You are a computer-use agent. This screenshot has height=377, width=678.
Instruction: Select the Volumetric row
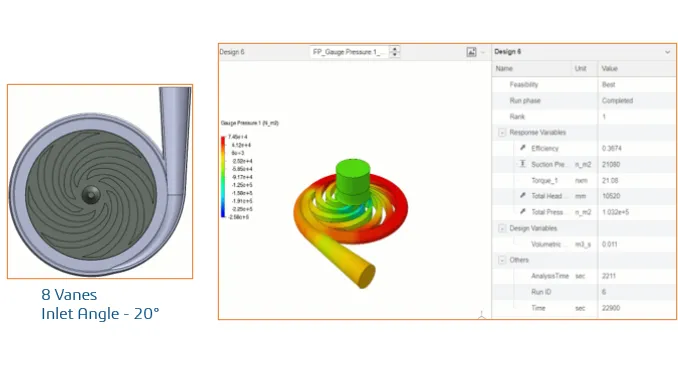(x=584, y=244)
